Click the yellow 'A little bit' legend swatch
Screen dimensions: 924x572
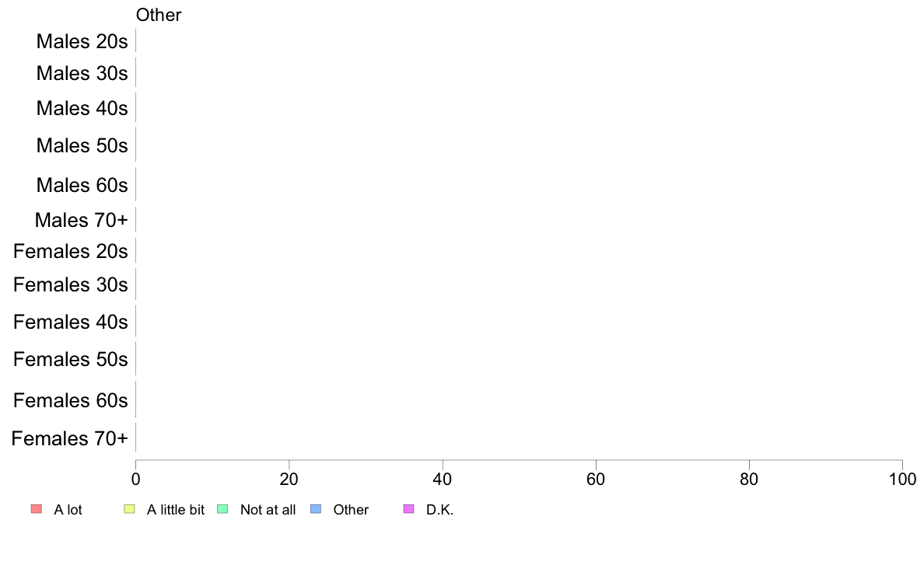pyautogui.click(x=130, y=509)
